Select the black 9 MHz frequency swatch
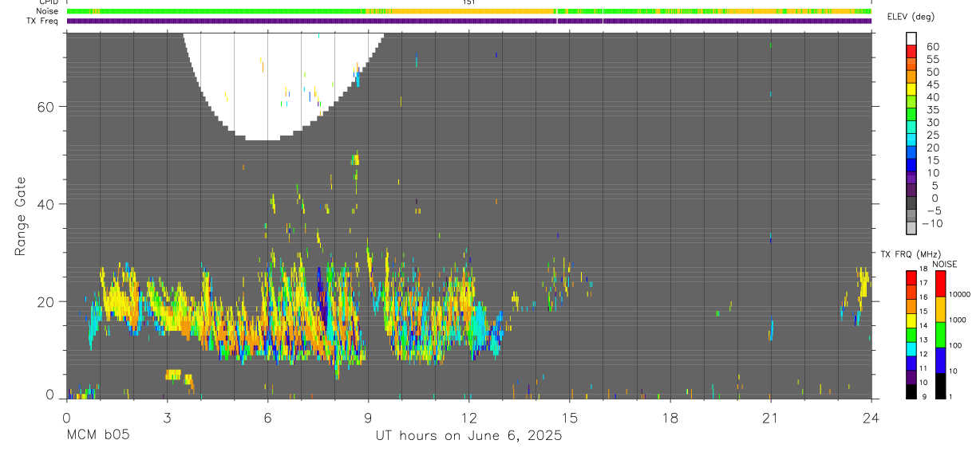 [x=911, y=391]
